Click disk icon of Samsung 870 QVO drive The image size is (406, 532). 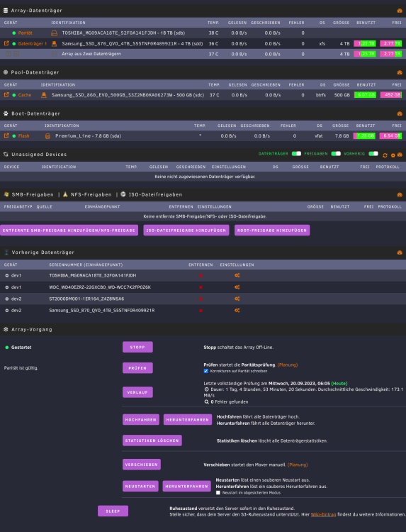[54, 44]
